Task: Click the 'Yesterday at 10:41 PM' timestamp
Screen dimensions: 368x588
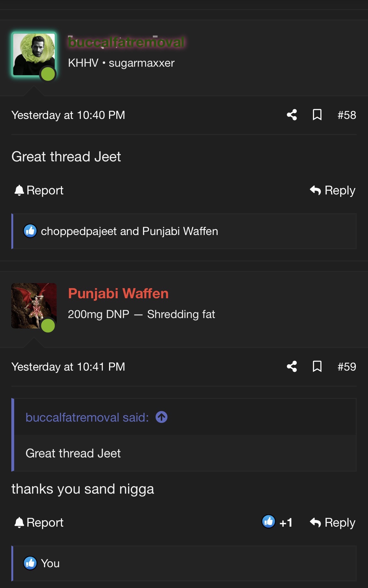Action: pyautogui.click(x=68, y=367)
